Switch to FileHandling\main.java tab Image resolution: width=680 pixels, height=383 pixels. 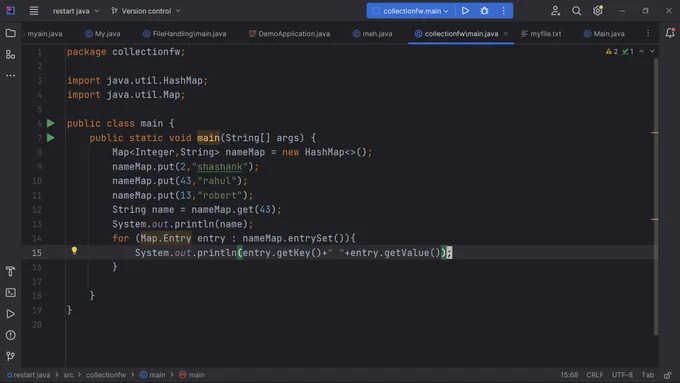[x=184, y=33]
